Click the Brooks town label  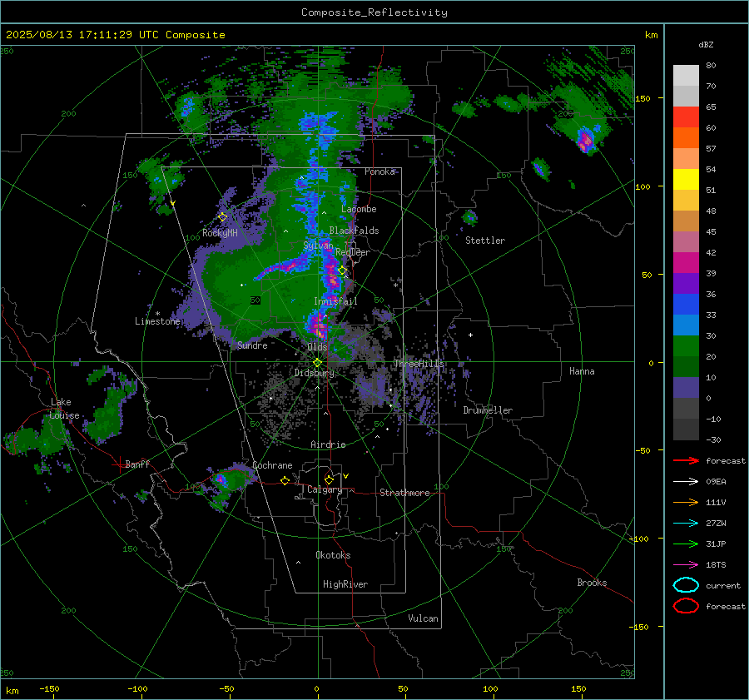tap(592, 583)
